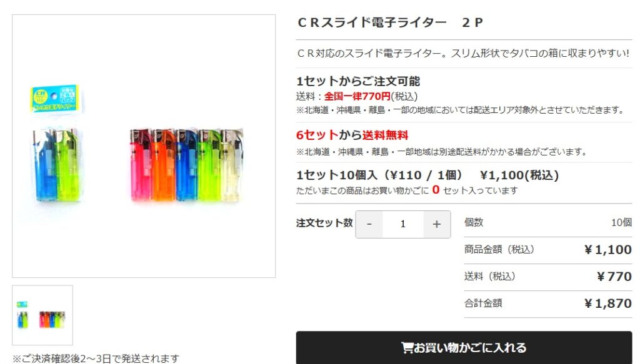The width and height of the screenshot is (640, 364).
Task: Click the 個数 10個 quantity row
Action: pyautogui.click(x=548, y=222)
